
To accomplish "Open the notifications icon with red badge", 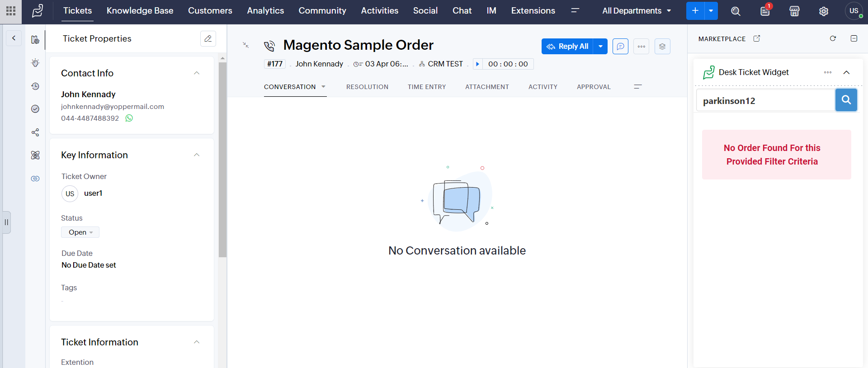I will [765, 11].
